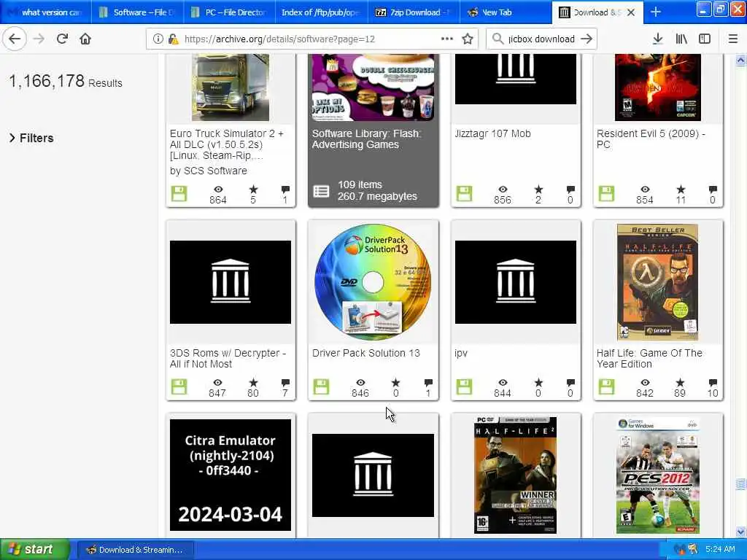Screen dimensions: 747x560
Task: Open the browser home page
Action: click(x=85, y=39)
